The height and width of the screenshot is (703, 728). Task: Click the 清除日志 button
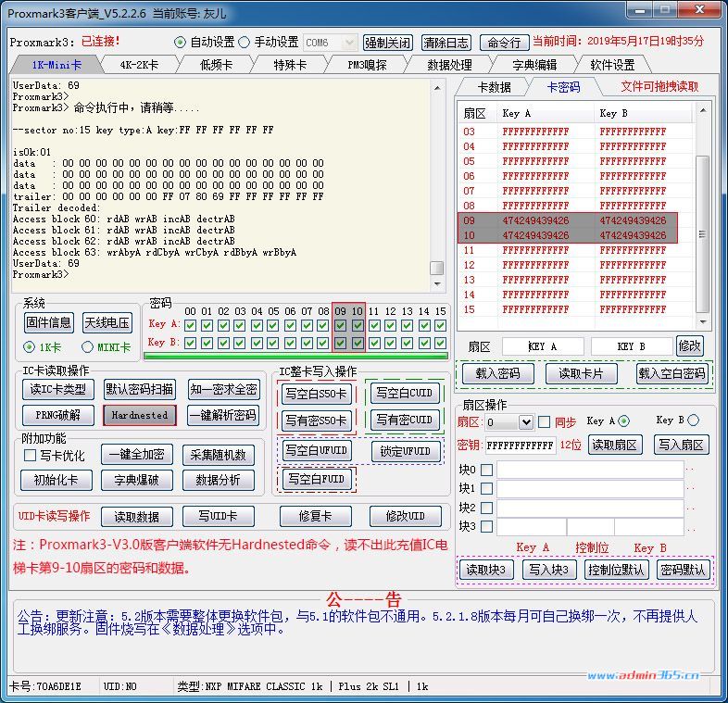click(x=446, y=43)
